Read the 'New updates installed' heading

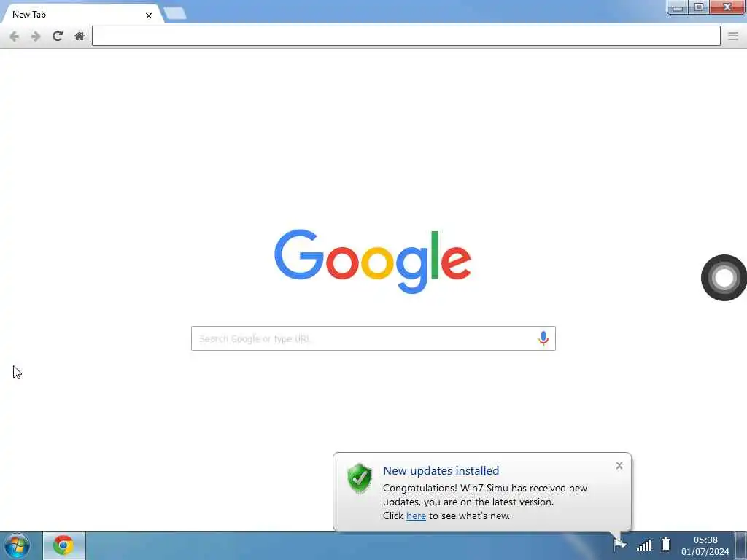tap(441, 471)
